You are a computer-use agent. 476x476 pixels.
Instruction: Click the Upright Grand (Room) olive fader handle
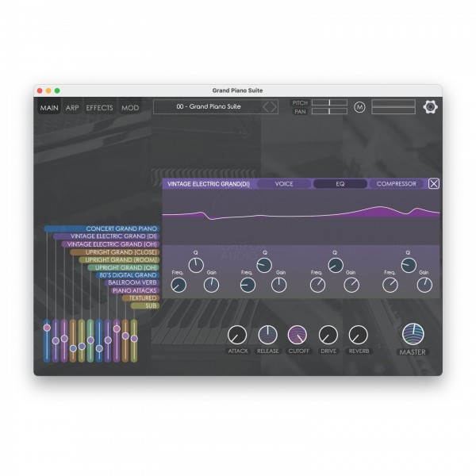(82, 346)
